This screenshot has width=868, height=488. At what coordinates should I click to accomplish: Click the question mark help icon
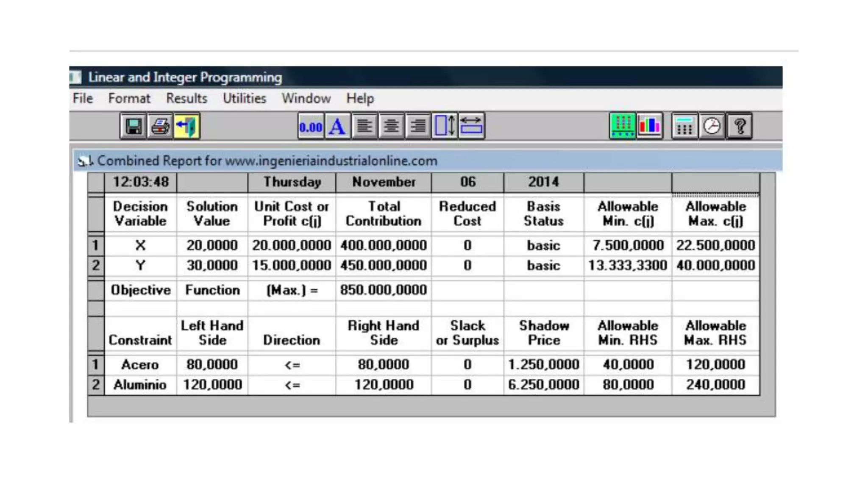click(740, 126)
